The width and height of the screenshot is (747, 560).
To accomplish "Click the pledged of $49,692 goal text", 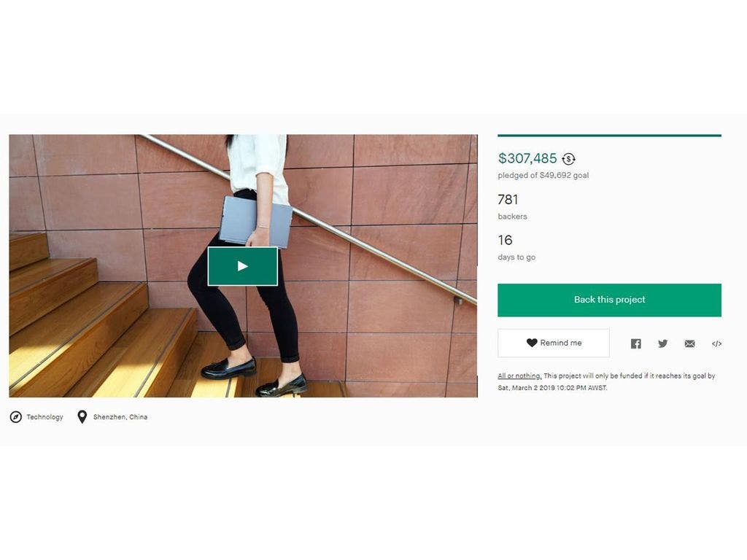I will coord(543,175).
